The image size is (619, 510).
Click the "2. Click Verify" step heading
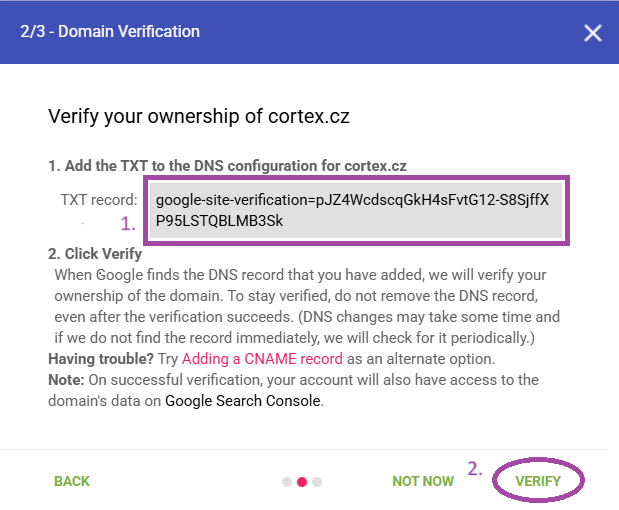[95, 254]
